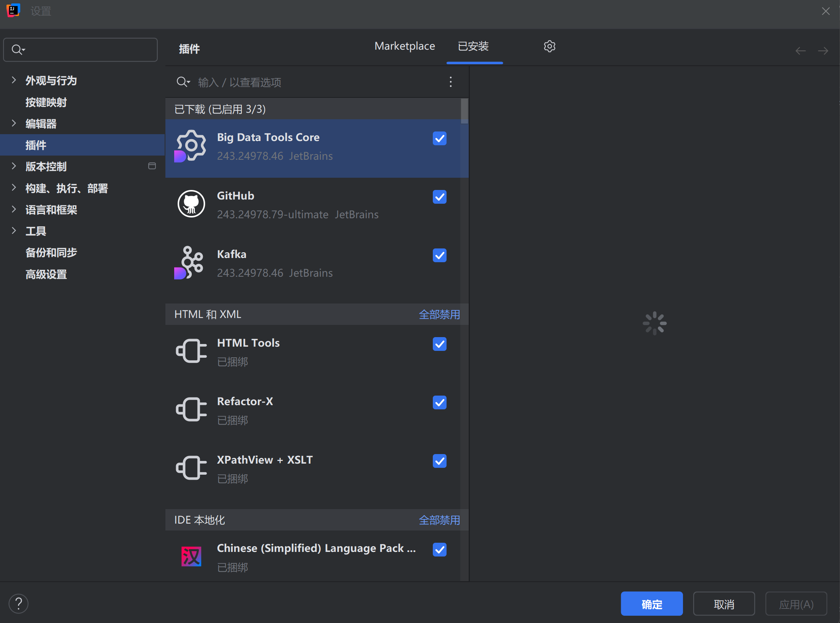Image resolution: width=840 pixels, height=623 pixels.
Task: Toggle the XPathView + XSLT checkbox
Action: 440,461
